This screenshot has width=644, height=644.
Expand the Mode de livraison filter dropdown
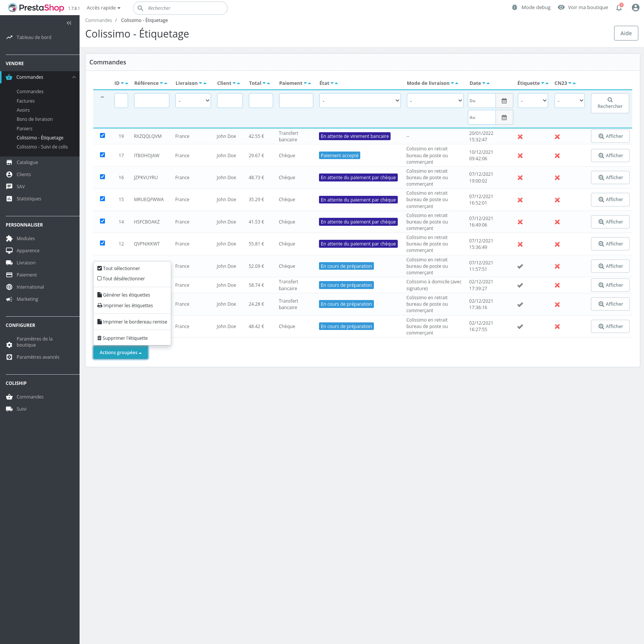pyautogui.click(x=435, y=101)
